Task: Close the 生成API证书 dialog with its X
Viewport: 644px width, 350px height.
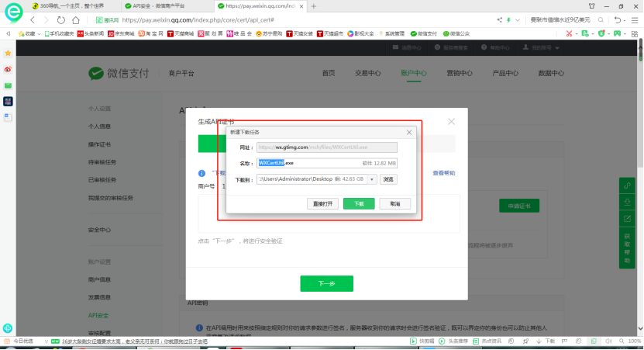Action: [x=451, y=121]
